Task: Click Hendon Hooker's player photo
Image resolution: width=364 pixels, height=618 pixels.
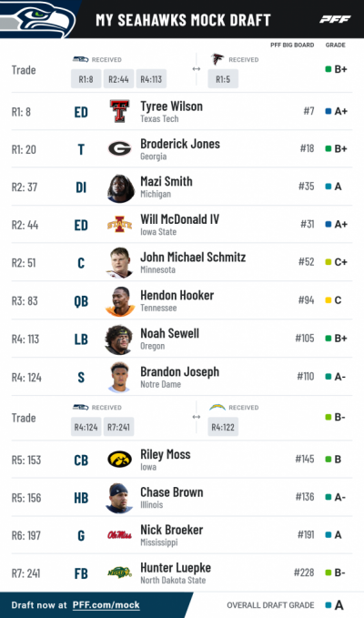Action: pyautogui.click(x=120, y=301)
